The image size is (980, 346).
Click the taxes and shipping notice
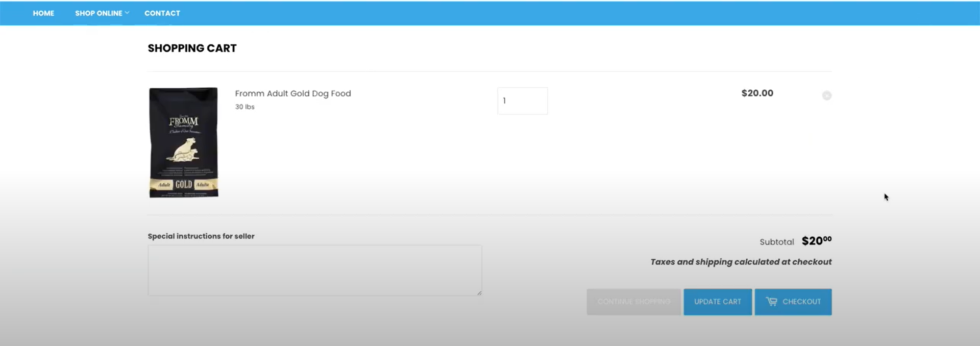(x=741, y=262)
